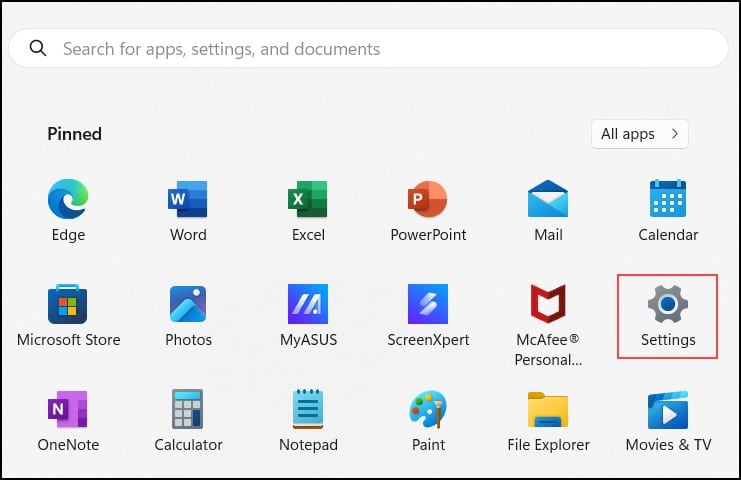Image resolution: width=741 pixels, height=480 pixels.
Task: Click the magnifying glass search icon
Action: pyautogui.click(x=38, y=48)
